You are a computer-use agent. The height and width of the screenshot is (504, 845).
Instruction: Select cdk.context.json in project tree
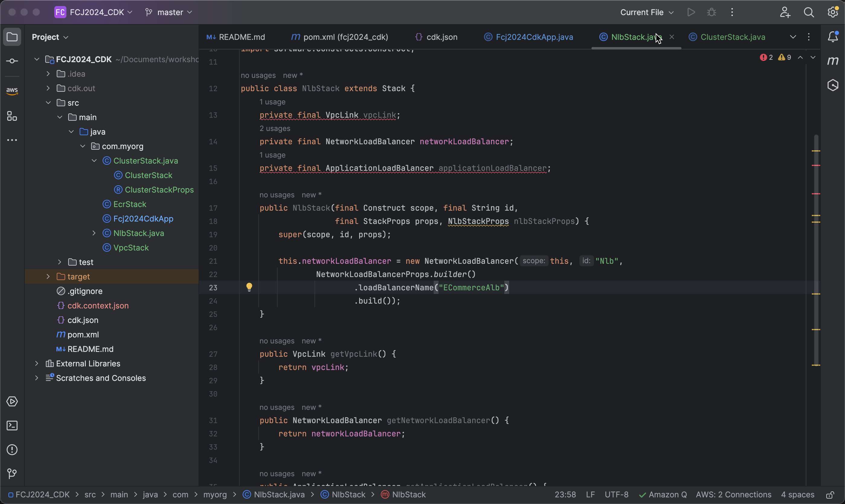pyautogui.click(x=98, y=306)
